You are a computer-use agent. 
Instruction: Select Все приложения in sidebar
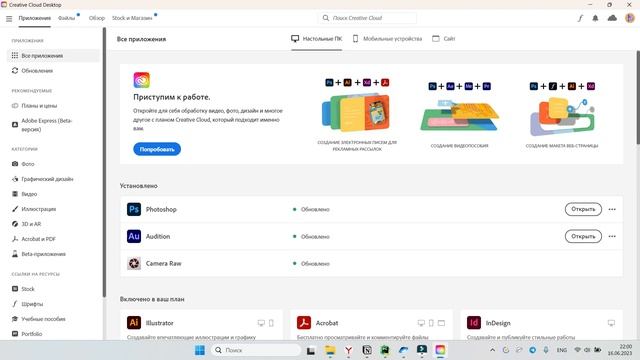pos(53,56)
